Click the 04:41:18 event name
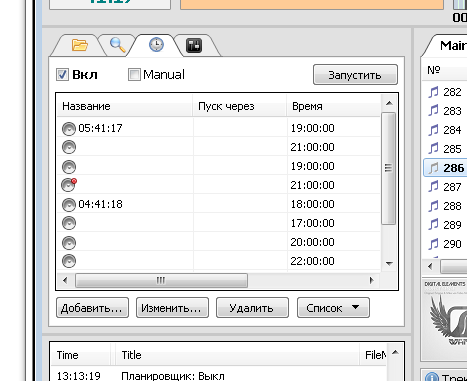Screen dimensions: 467x381 pyautogui.click(x=100, y=204)
